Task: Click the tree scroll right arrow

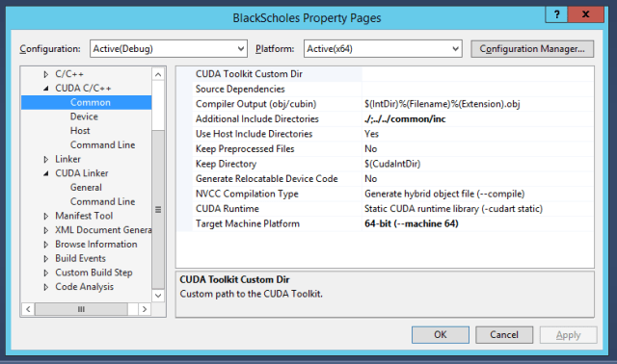Action: [x=145, y=309]
